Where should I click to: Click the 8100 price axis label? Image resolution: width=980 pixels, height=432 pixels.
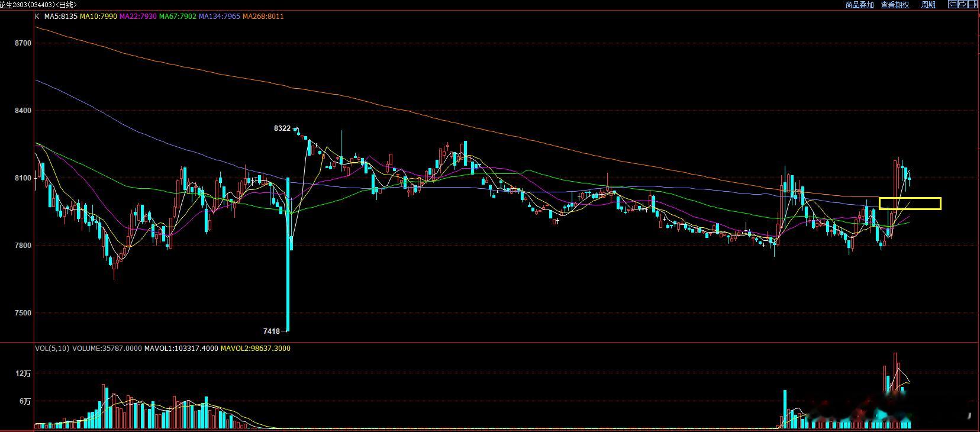(24, 178)
